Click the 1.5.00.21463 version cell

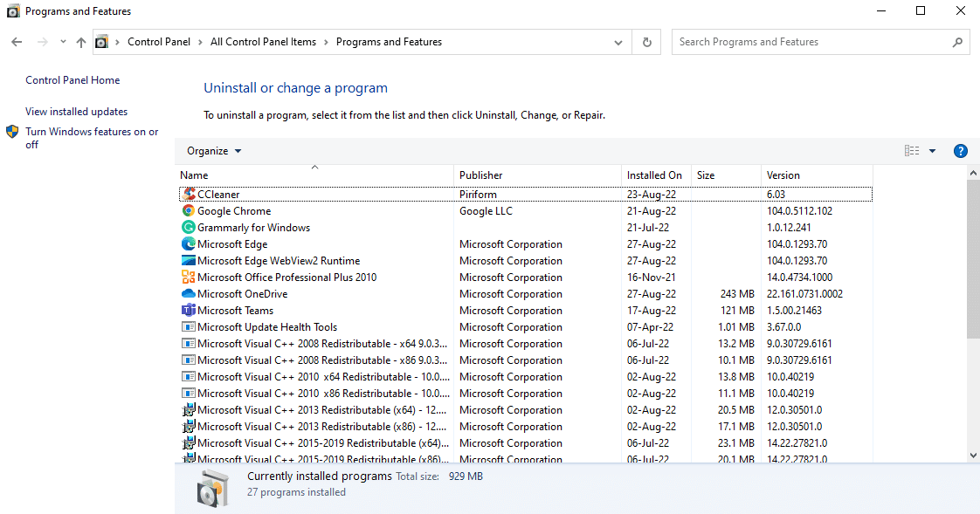click(x=794, y=311)
